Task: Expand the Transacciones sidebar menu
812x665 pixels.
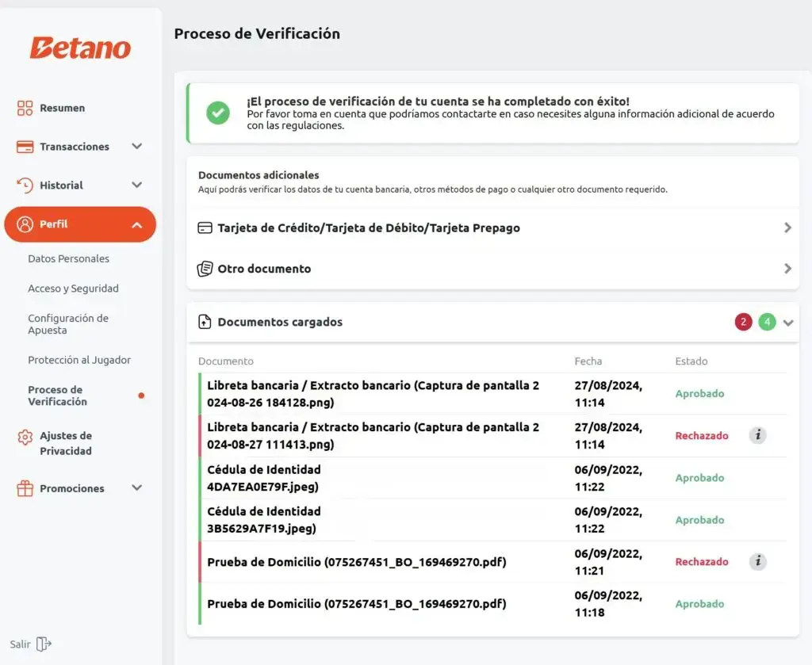Action: click(x=136, y=147)
